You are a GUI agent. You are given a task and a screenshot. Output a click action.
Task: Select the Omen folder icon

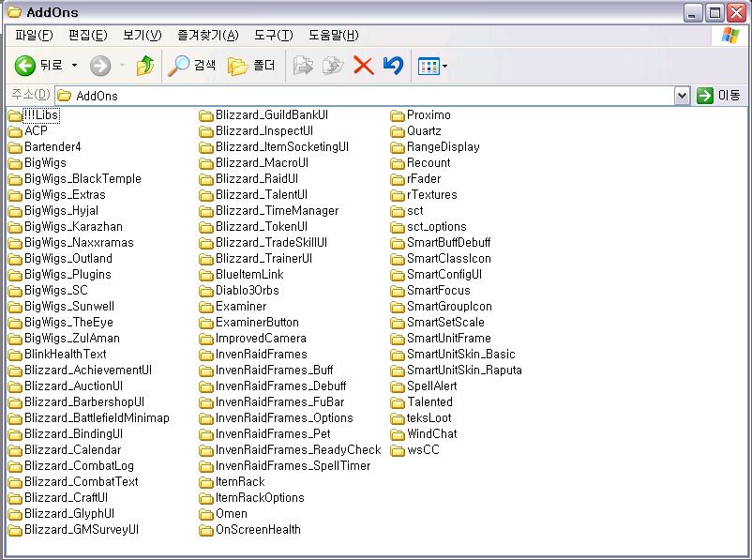tap(206, 514)
